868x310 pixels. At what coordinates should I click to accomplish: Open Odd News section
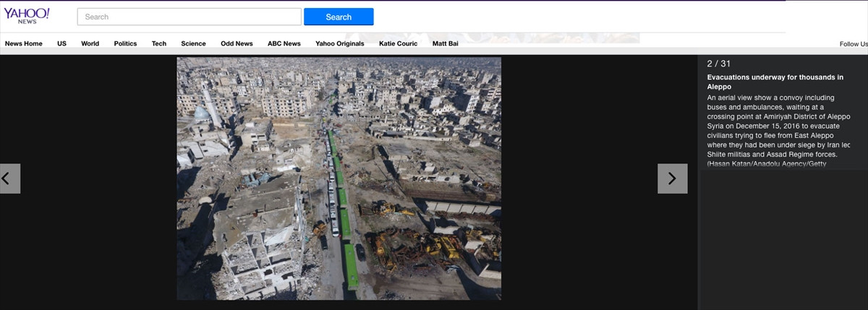[x=237, y=43]
